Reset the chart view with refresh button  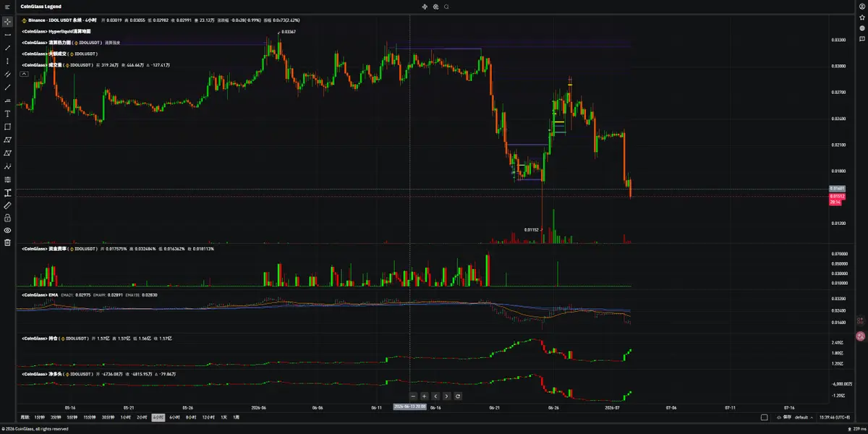458,396
